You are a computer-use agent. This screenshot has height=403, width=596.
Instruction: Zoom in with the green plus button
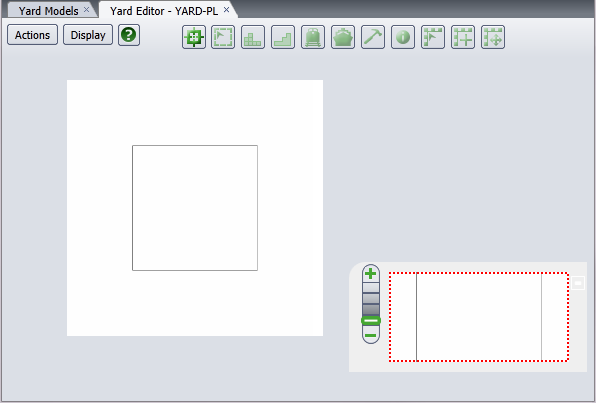tap(371, 274)
